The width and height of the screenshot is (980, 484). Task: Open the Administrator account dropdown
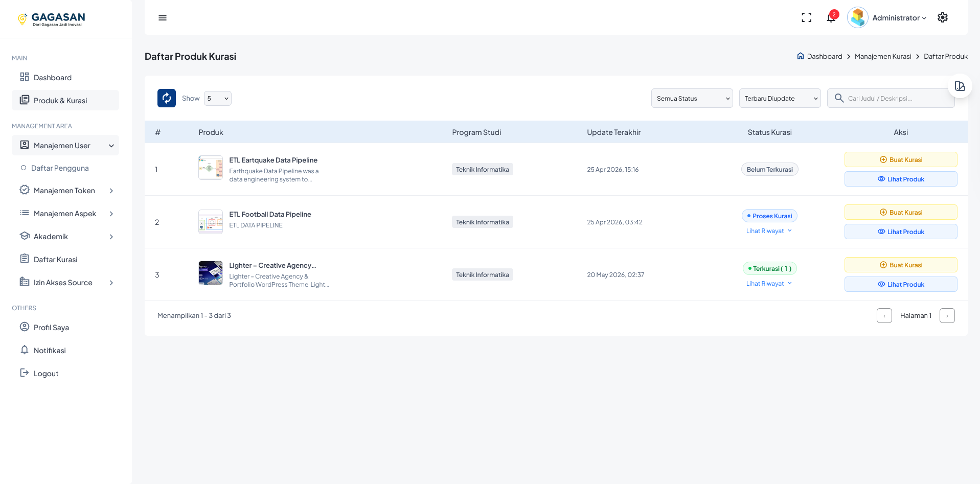point(899,18)
